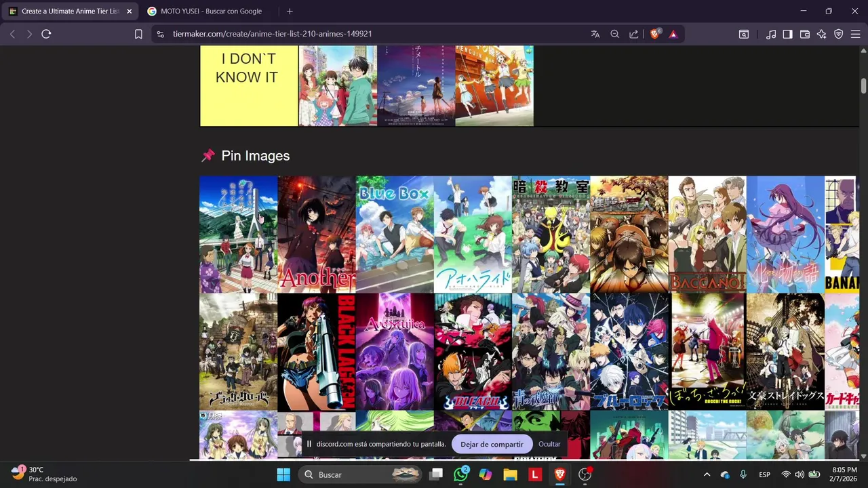Select the Blue Box anime poster
Screen dimensions: 868x488
(395, 235)
